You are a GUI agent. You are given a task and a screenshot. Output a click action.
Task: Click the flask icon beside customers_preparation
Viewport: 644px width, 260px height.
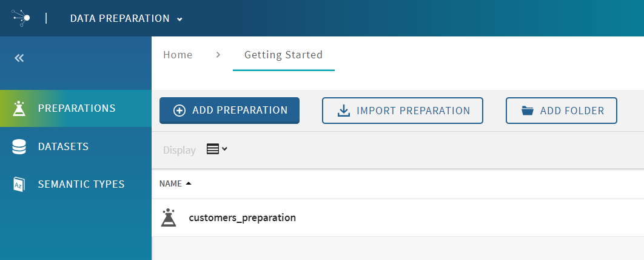coord(169,217)
